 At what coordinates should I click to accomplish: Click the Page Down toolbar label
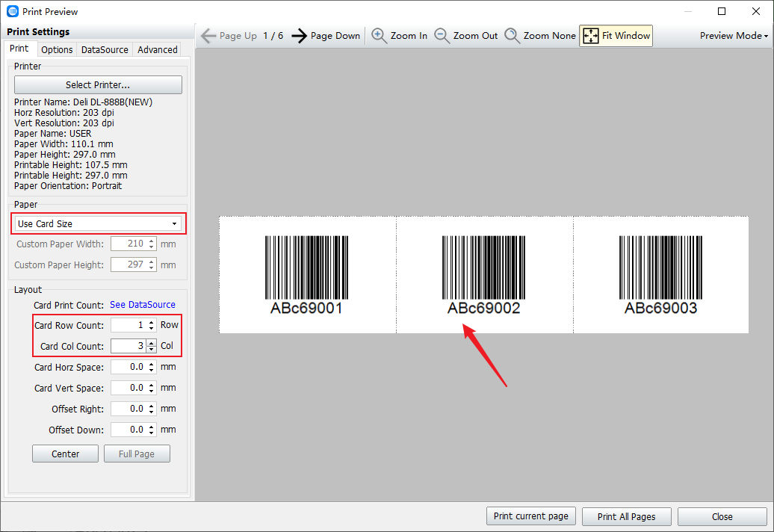[335, 36]
